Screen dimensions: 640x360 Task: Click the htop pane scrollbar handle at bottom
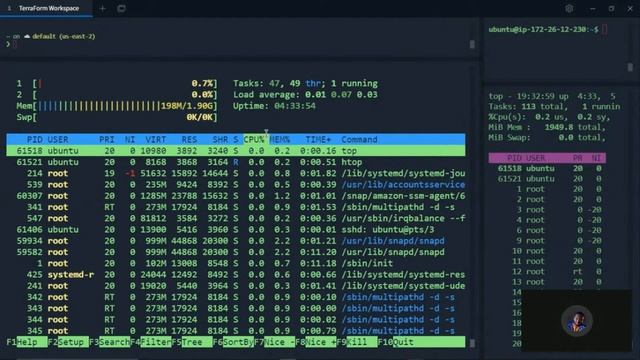[x=472, y=344]
